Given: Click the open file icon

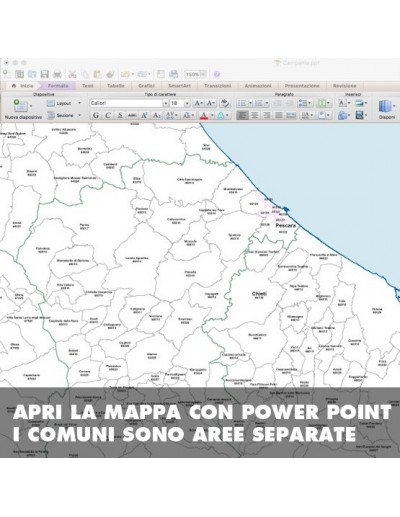Looking at the screenshot, I should point(32,74).
